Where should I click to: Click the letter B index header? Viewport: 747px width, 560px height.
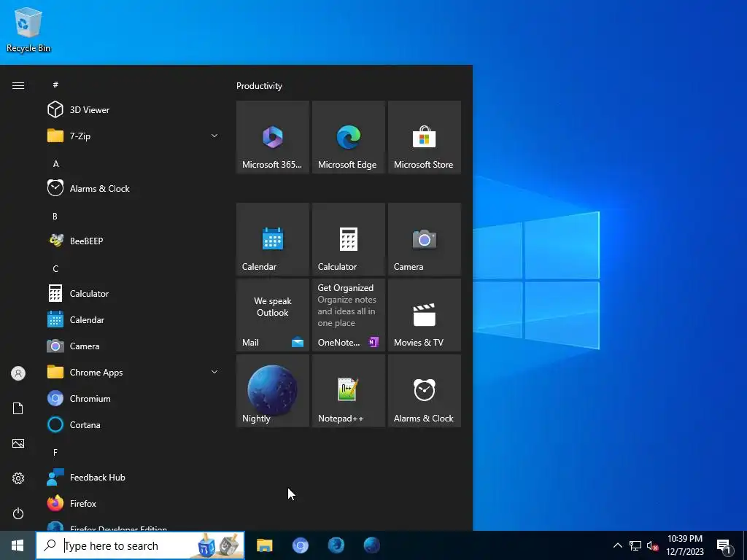55,216
